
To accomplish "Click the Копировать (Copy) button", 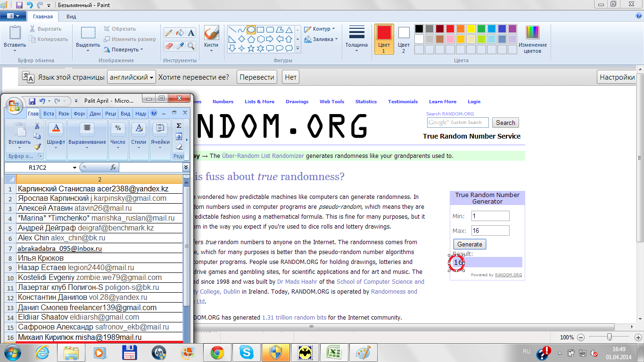I will coord(48,39).
